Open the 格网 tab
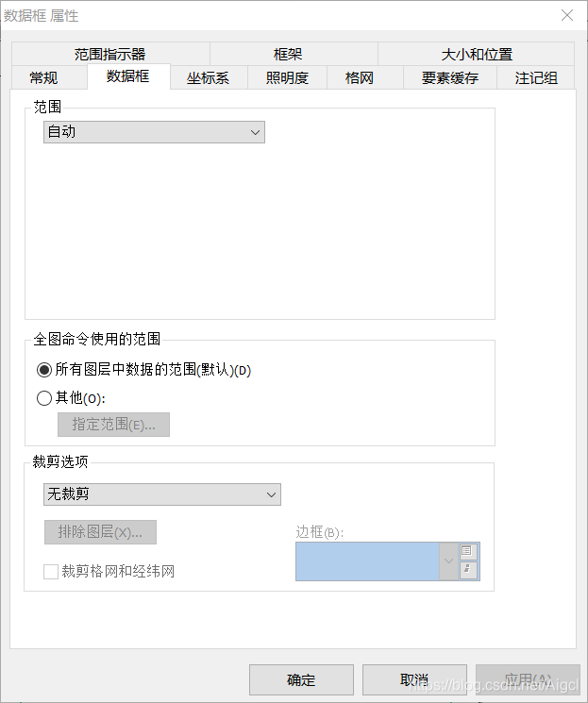The width and height of the screenshot is (588, 703). [365, 78]
